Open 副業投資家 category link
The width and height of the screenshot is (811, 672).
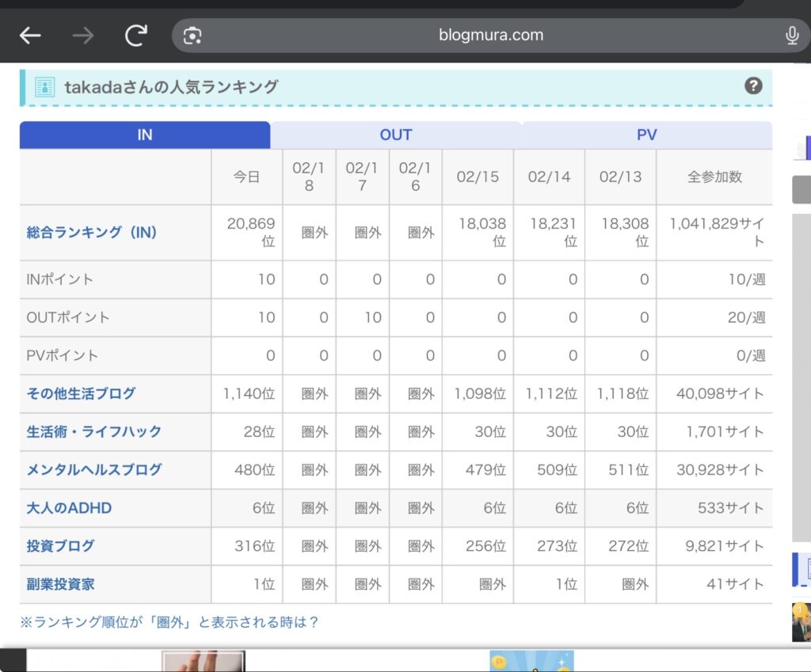click(60, 584)
